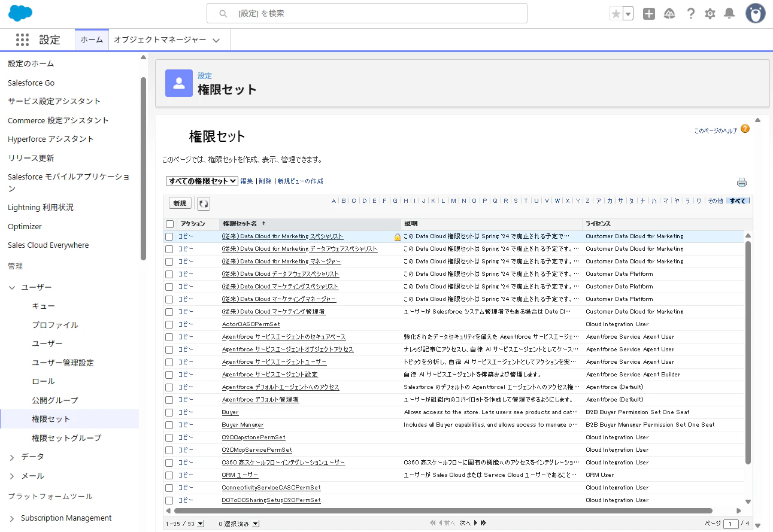The image size is (773, 532).
Task: Click the first page double-arrow icon
Action: pos(433,523)
